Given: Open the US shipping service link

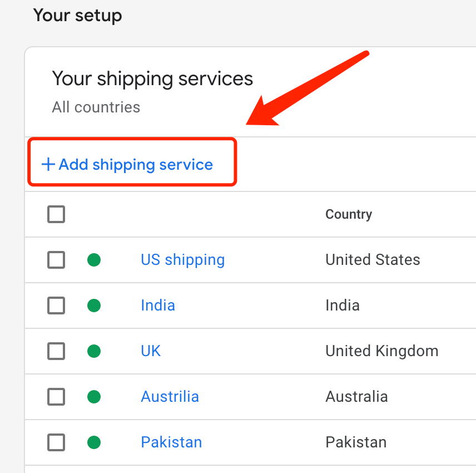Looking at the screenshot, I should 182,260.
